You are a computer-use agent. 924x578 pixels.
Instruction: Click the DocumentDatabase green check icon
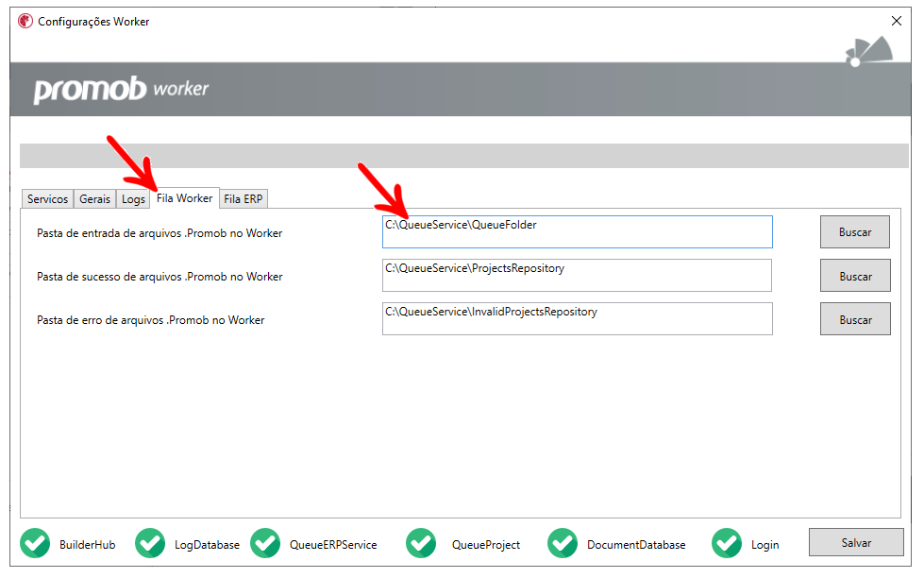563,543
